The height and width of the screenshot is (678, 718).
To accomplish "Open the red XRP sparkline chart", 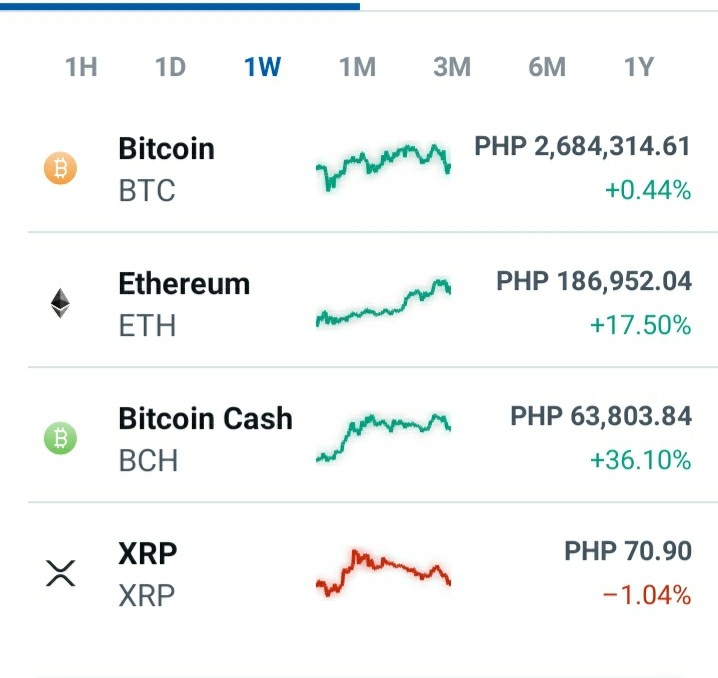I will click(384, 573).
